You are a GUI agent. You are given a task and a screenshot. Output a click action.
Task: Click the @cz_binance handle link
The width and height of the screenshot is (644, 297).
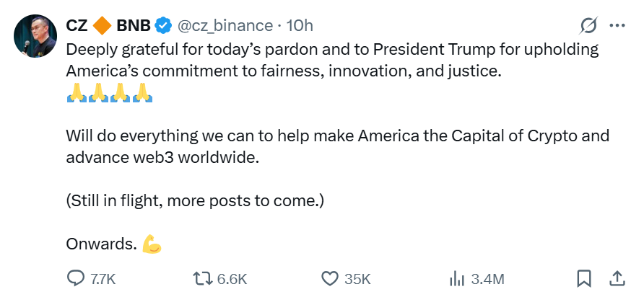click(x=225, y=26)
